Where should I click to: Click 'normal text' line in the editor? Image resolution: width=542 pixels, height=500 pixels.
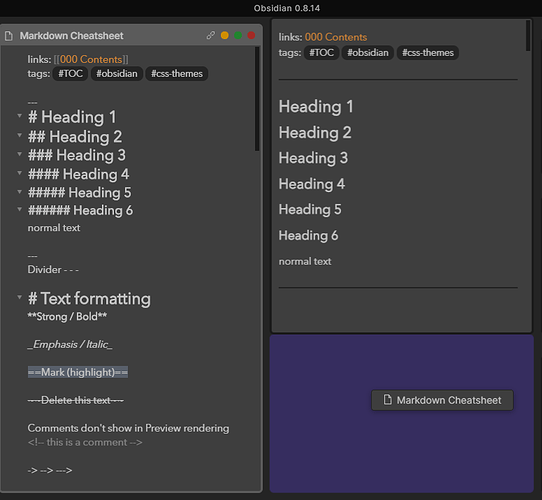tap(54, 228)
